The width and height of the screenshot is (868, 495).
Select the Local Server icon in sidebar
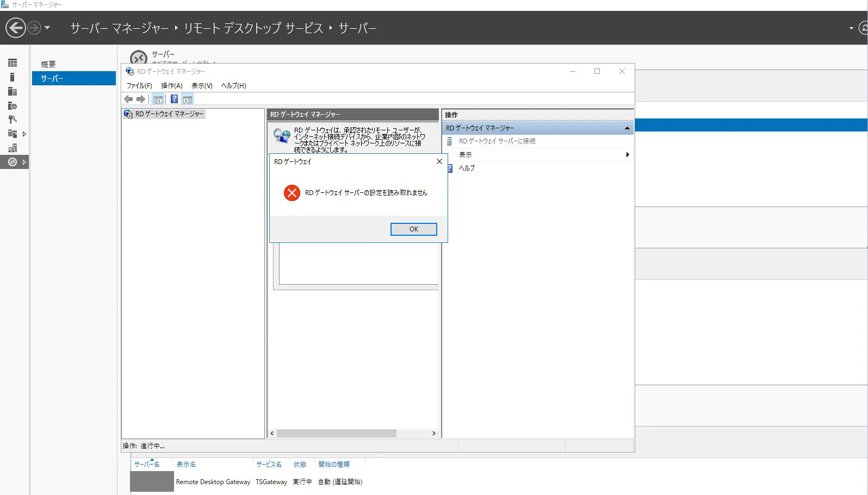pyautogui.click(x=13, y=77)
